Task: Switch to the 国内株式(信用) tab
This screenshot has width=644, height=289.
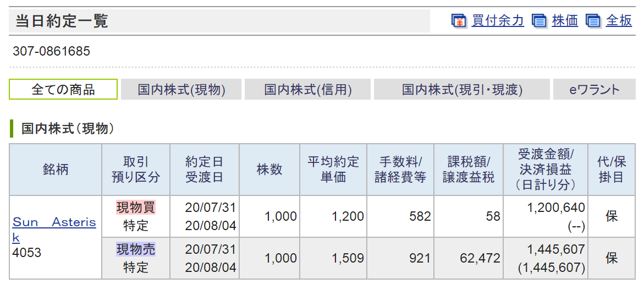Action: click(307, 89)
